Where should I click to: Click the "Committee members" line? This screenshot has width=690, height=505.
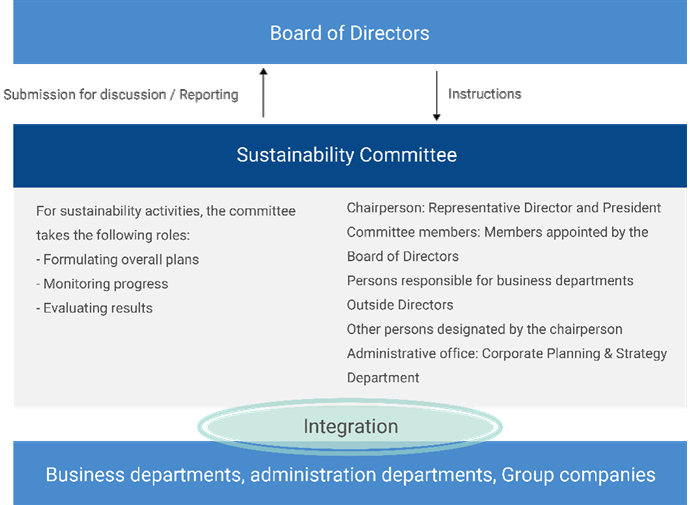point(497,232)
